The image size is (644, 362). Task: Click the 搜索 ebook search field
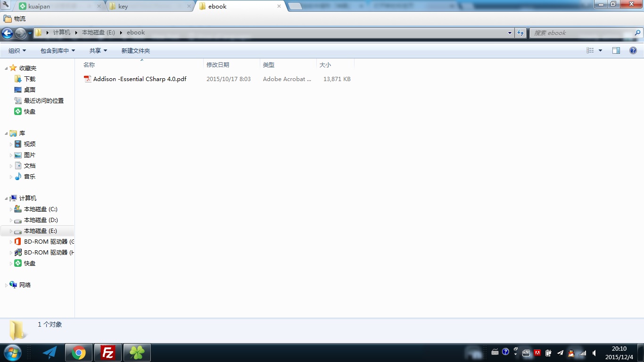(582, 33)
